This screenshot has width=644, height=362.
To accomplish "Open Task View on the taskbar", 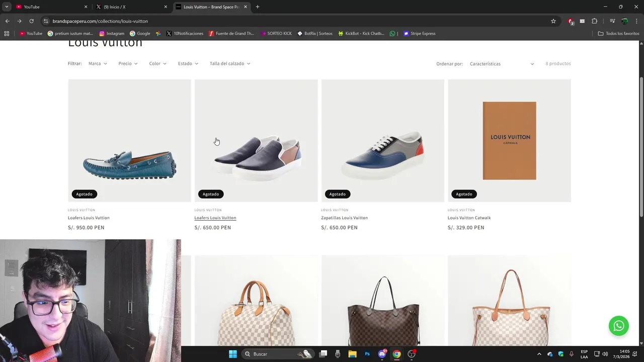I will point(323,354).
